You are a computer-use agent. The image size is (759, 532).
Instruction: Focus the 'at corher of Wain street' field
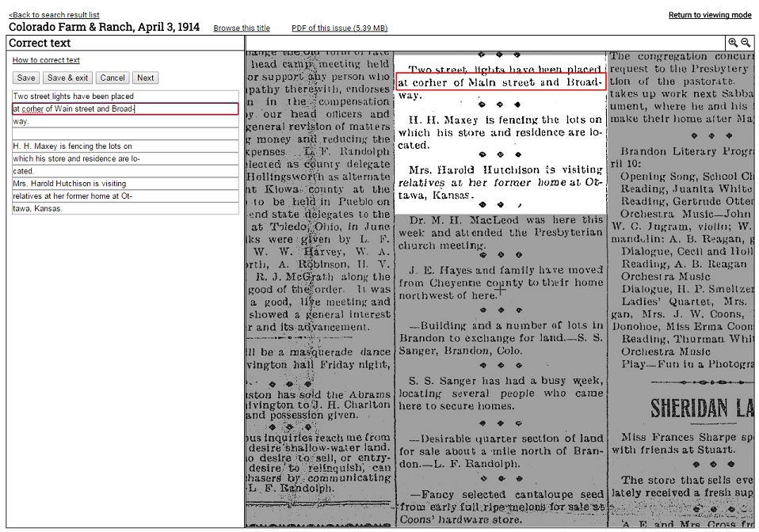pyautogui.click(x=125, y=109)
